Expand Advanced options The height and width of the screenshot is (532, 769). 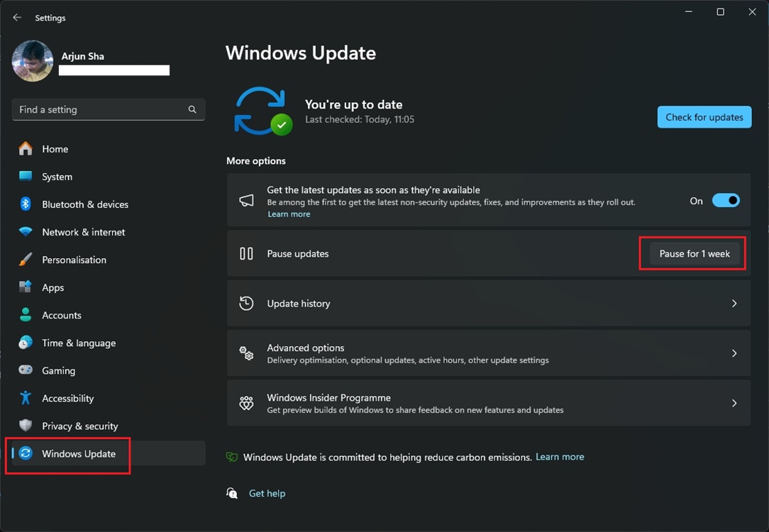click(489, 353)
